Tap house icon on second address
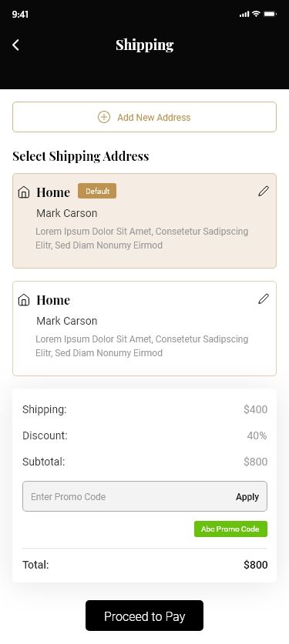The image size is (289, 644). [24, 300]
